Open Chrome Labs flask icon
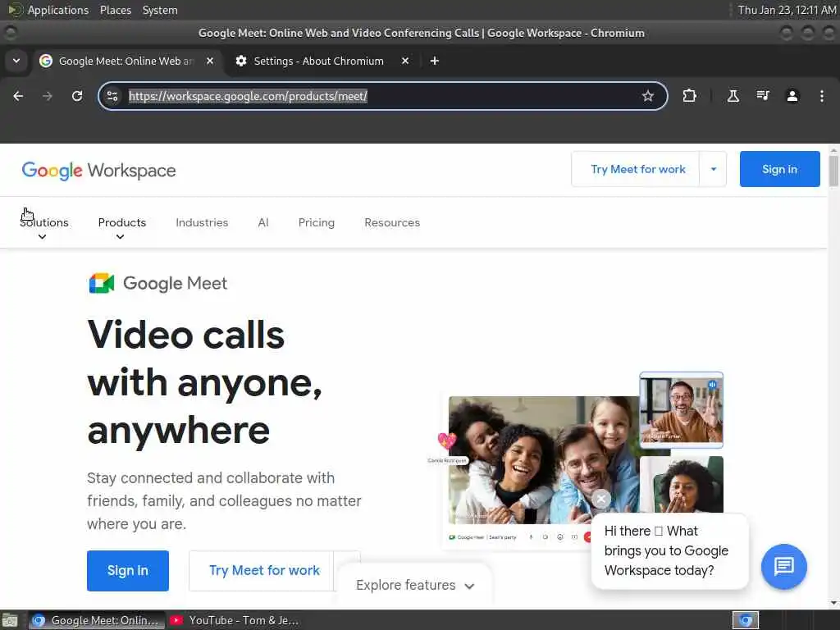 [x=733, y=96]
